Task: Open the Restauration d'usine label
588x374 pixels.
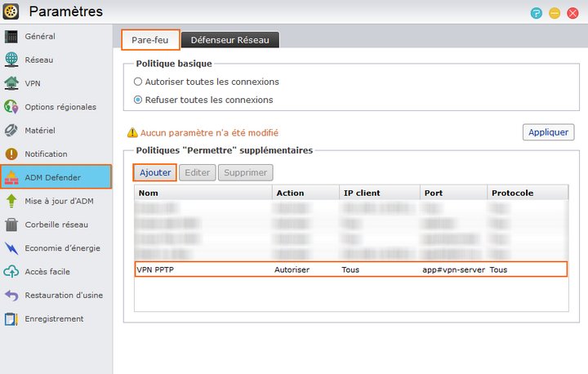Action: [64, 296]
